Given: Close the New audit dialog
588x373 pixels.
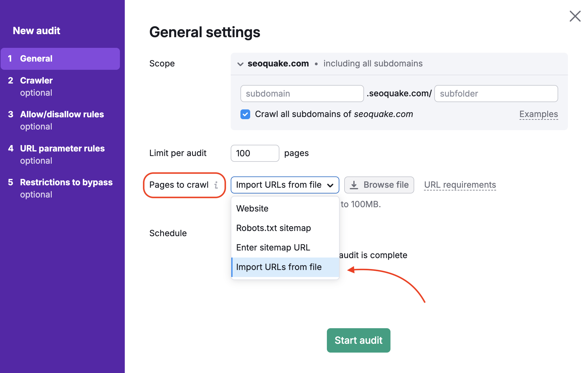Looking at the screenshot, I should click(x=575, y=16).
